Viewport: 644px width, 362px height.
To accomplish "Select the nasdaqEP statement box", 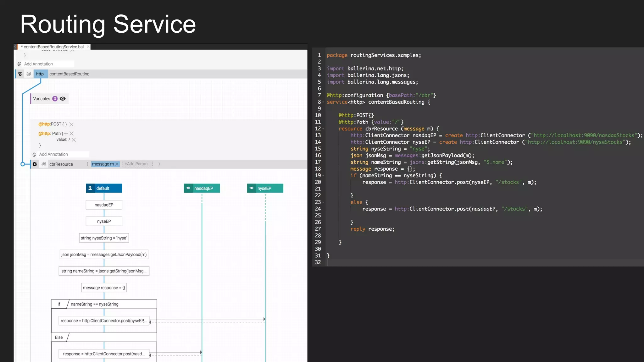I will pyautogui.click(x=104, y=205).
